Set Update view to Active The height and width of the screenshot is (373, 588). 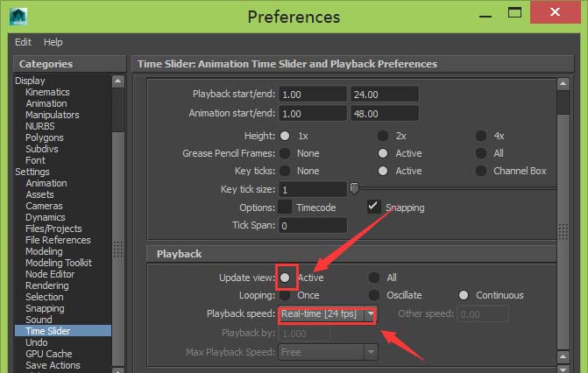pyautogui.click(x=285, y=278)
